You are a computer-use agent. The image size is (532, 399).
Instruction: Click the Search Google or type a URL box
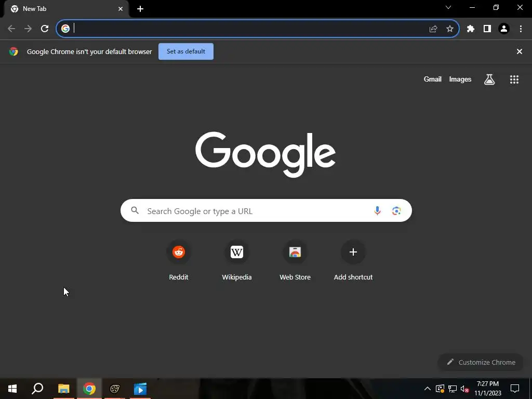[x=266, y=211]
